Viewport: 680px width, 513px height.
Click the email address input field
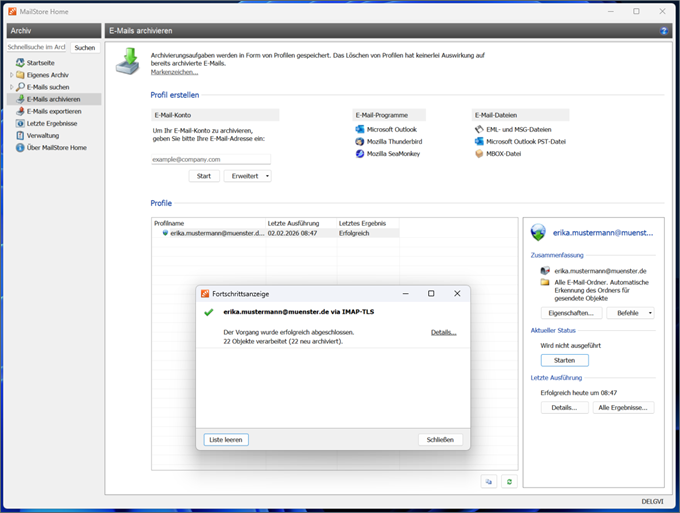coord(210,159)
